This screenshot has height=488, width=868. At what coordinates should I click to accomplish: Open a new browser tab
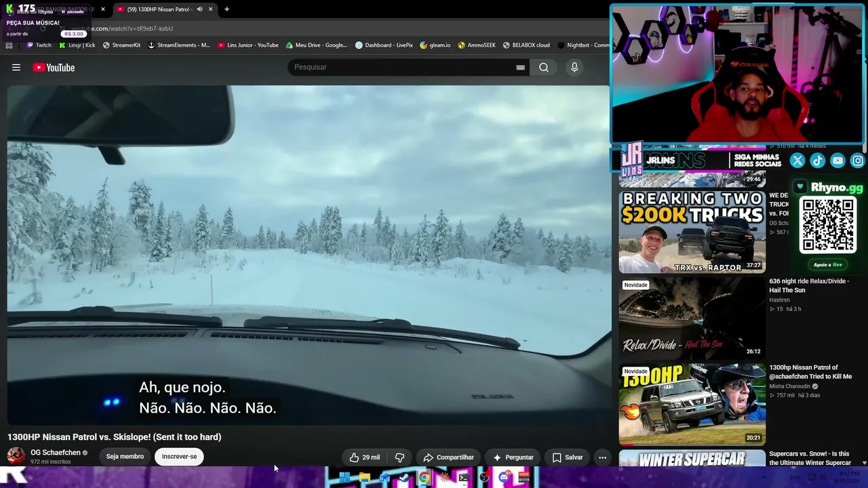point(226,9)
